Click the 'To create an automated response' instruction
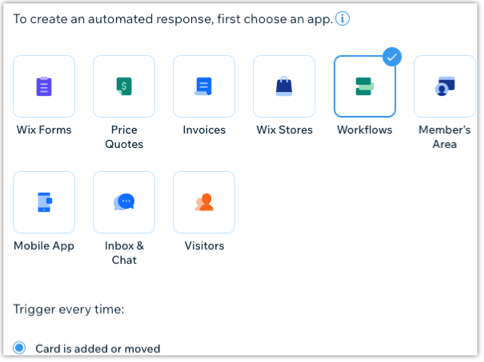This screenshot has height=362, width=484. (x=173, y=19)
